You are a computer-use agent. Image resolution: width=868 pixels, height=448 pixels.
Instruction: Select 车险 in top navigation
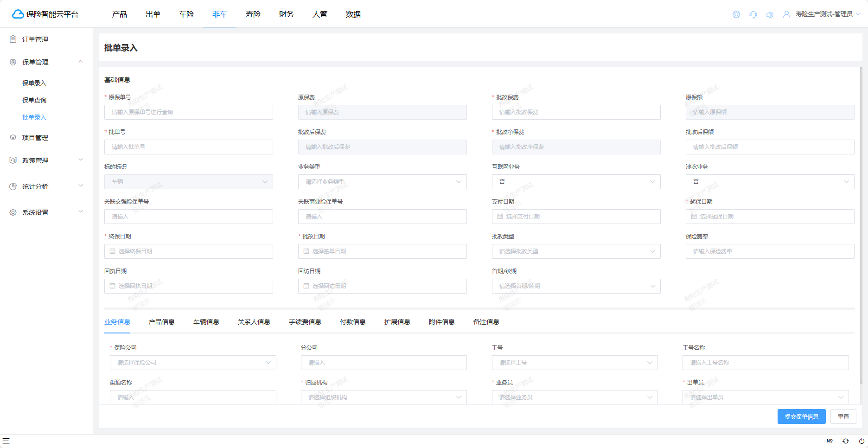[x=186, y=14]
